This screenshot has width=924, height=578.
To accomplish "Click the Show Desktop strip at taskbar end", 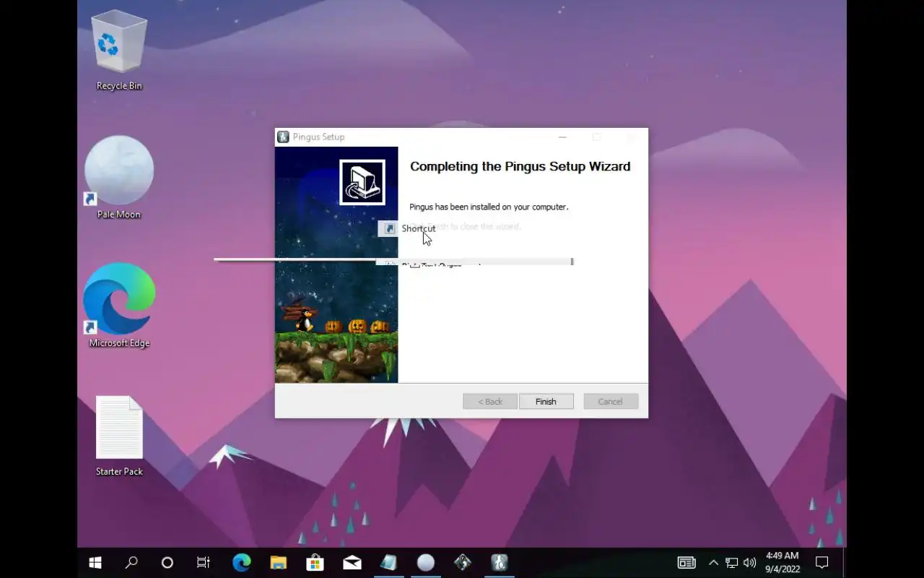I will click(845, 563).
